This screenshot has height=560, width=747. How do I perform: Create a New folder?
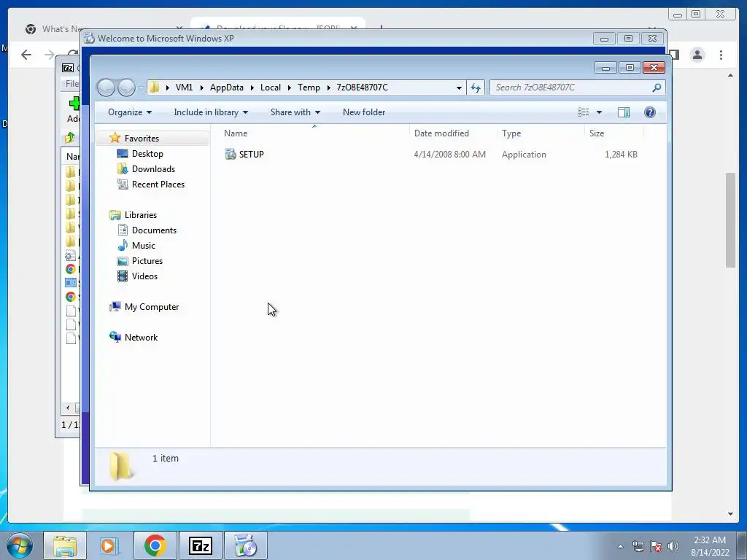click(364, 112)
